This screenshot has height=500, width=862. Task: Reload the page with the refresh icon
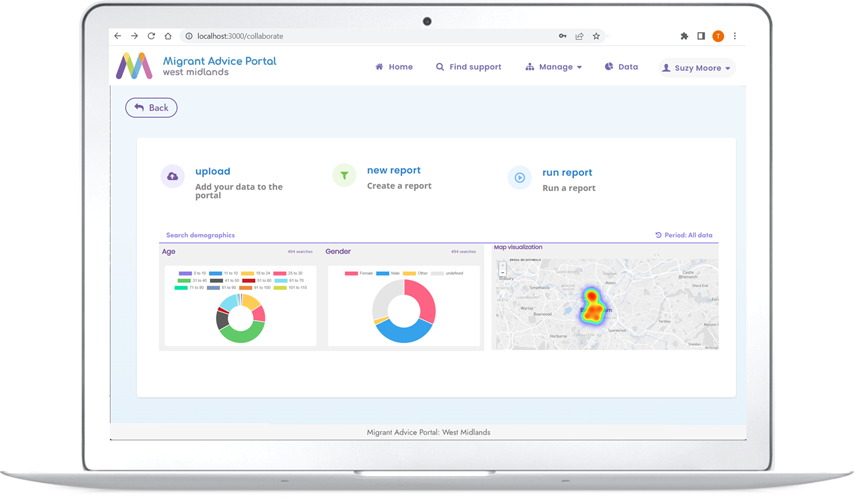151,36
